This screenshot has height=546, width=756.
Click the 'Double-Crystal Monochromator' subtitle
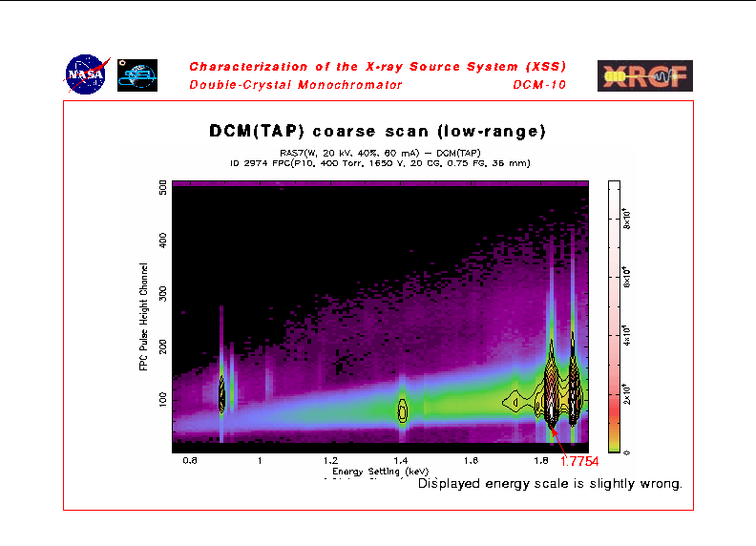(x=295, y=85)
